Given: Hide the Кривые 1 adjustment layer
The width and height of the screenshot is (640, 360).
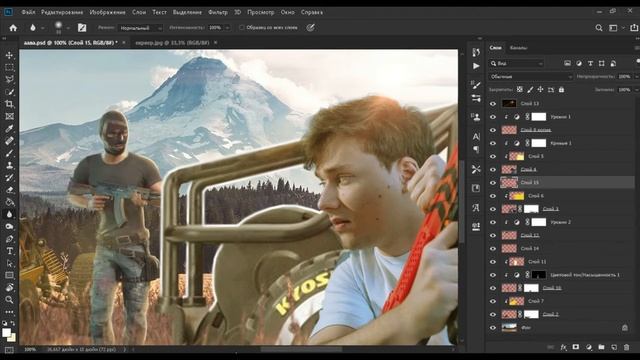Looking at the screenshot, I should pos(493,143).
